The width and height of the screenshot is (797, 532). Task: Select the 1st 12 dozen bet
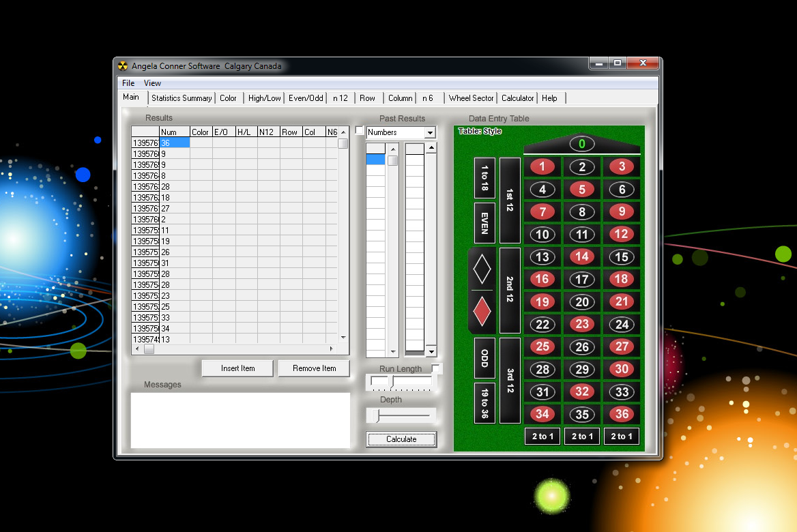[510, 201]
